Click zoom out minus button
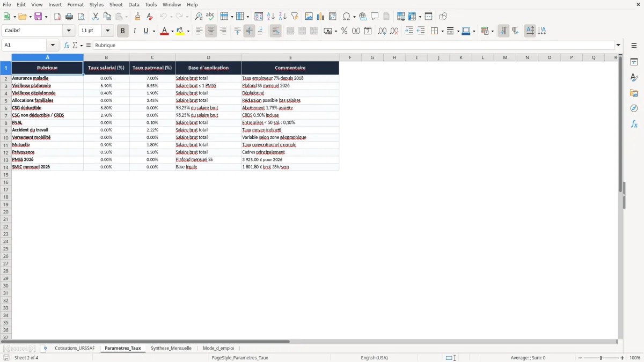This screenshot has width=644, height=362. tap(580, 358)
